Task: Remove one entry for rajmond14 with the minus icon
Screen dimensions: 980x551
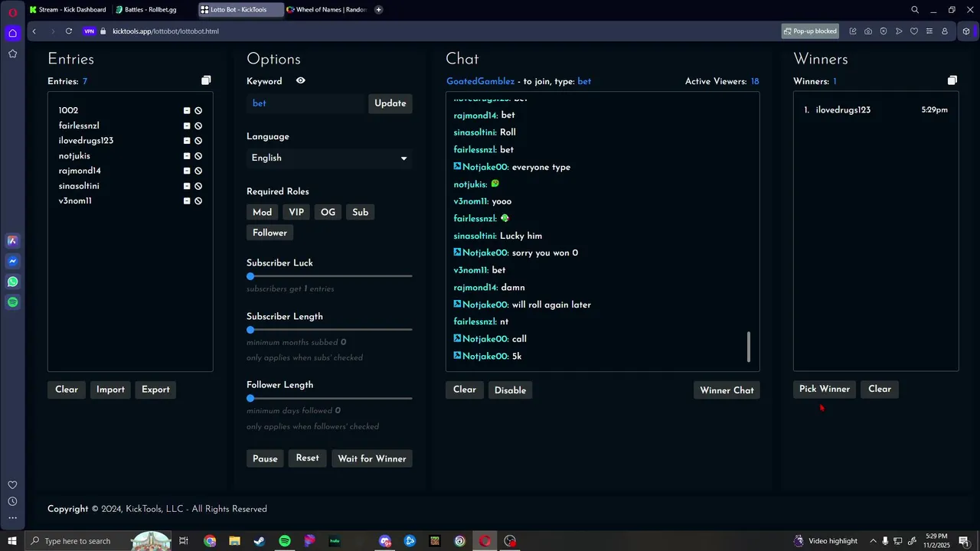Action: coord(187,171)
